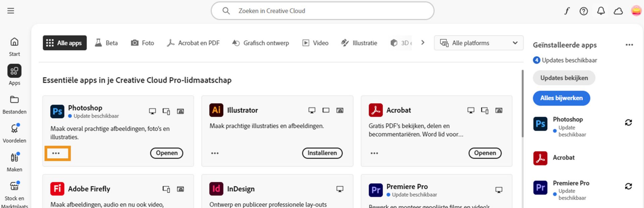Update Photoshop via its refresh icon

tap(628, 123)
